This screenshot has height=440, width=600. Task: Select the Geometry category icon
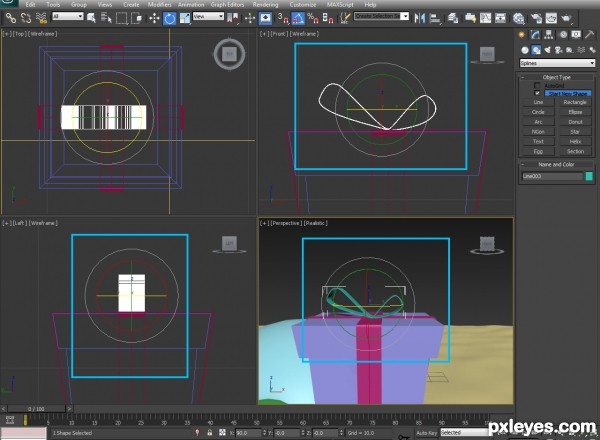click(525, 50)
